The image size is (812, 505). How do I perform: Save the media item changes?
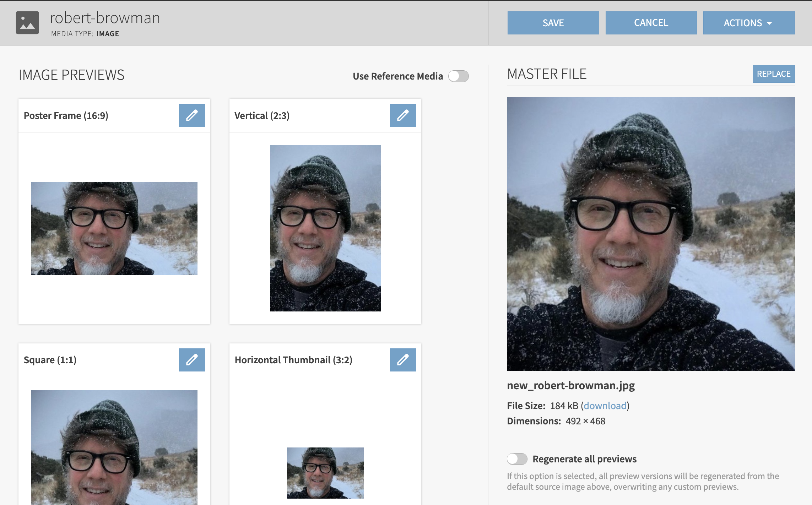(553, 23)
